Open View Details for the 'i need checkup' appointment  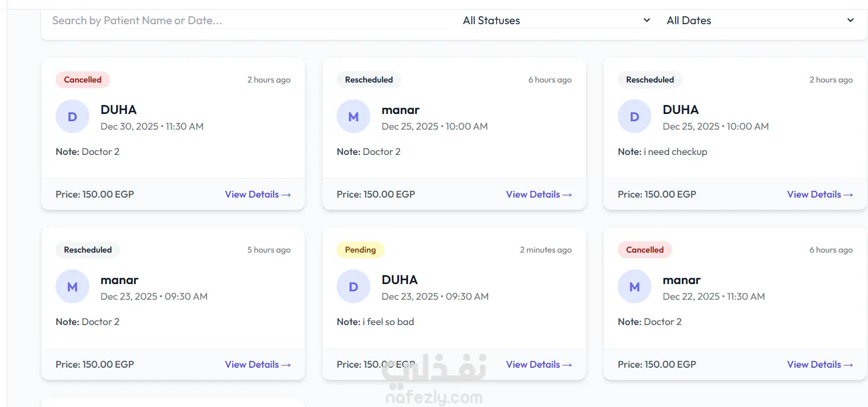pos(820,194)
